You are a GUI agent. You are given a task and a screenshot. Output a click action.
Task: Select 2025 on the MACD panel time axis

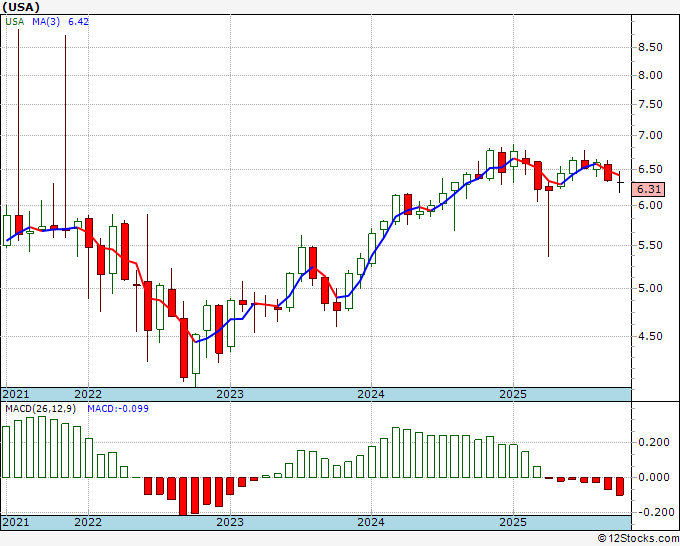point(513,522)
